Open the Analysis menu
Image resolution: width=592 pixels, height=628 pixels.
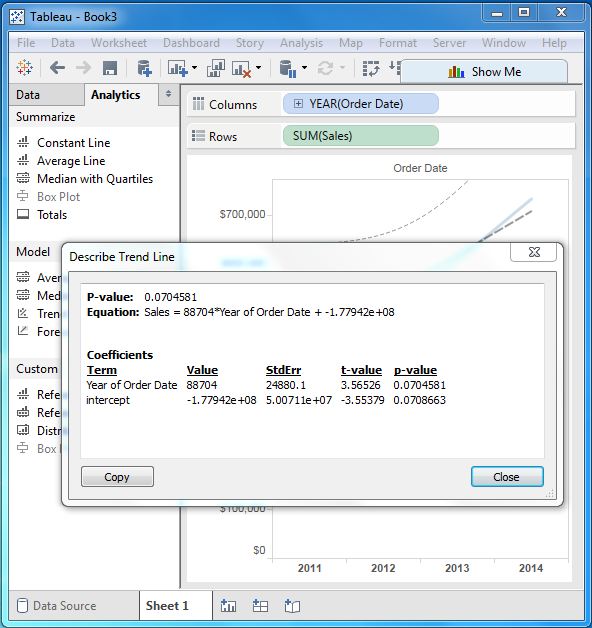click(x=301, y=43)
